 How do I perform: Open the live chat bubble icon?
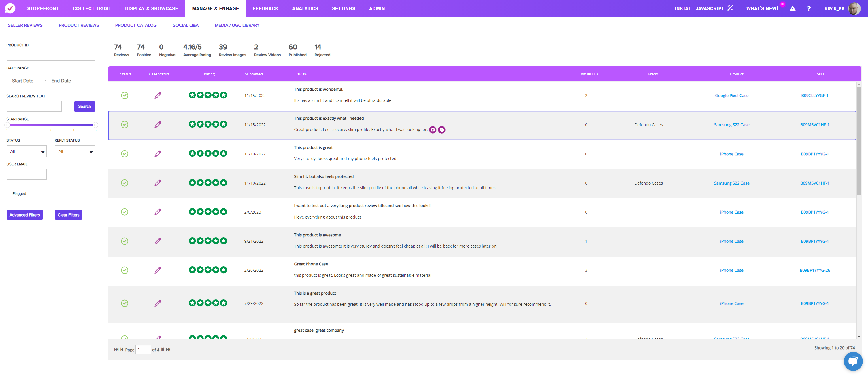(x=853, y=361)
